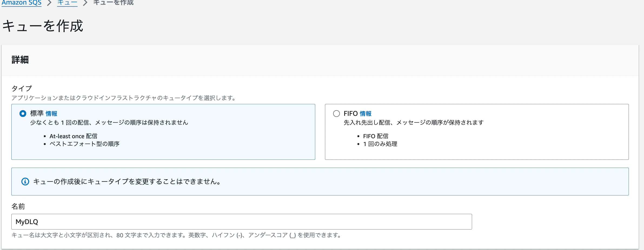
Task: Open the 情報 link next to 標準
Action: click(x=51, y=114)
